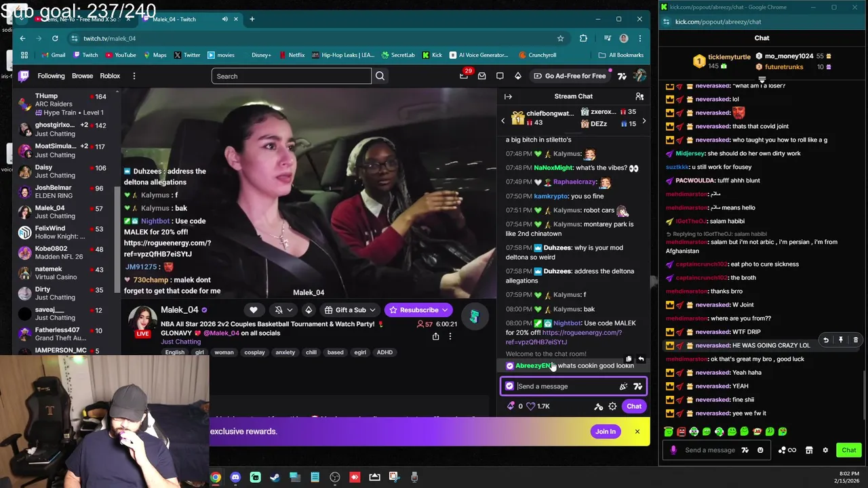This screenshot has height=488, width=868.
Task: Open the notification options chevron next to bell
Action: pyautogui.click(x=290, y=310)
